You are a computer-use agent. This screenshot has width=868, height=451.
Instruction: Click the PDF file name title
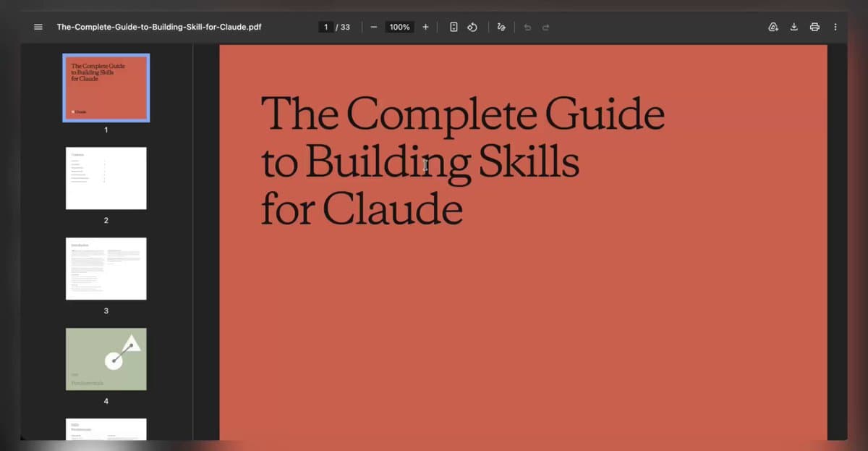159,27
